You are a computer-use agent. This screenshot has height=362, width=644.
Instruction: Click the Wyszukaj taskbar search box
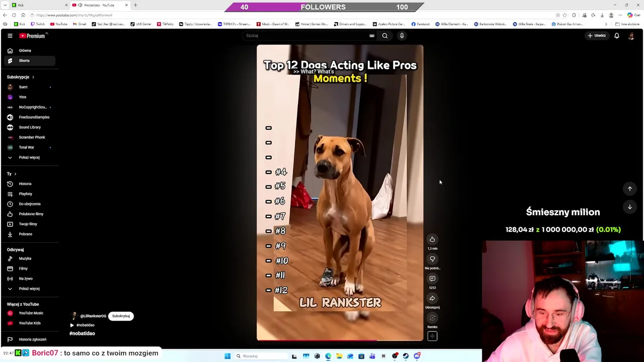click(x=261, y=356)
